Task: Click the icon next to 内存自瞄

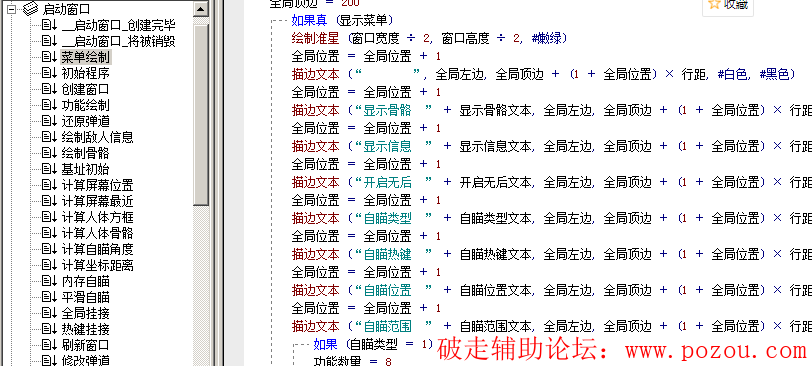Action: click(x=50, y=282)
